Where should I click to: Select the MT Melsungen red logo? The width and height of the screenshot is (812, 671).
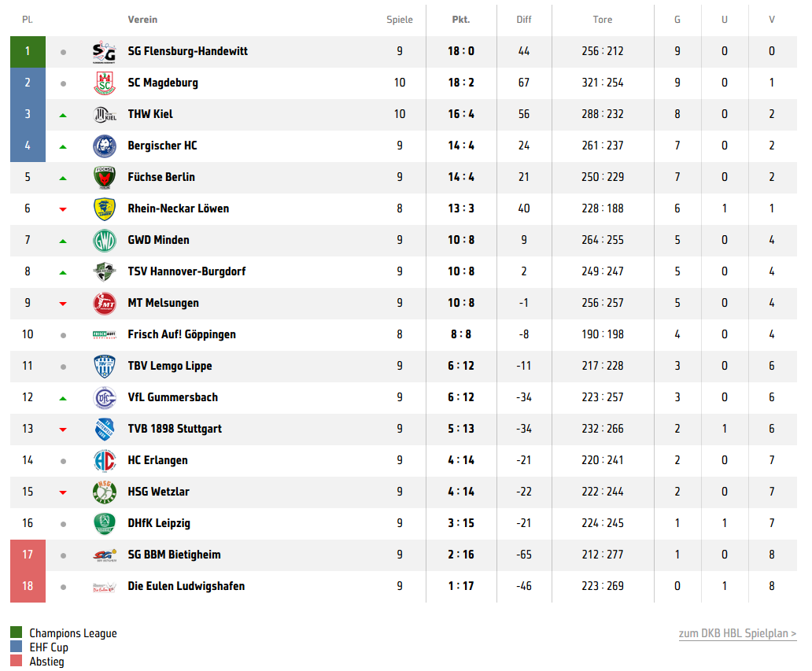(105, 304)
